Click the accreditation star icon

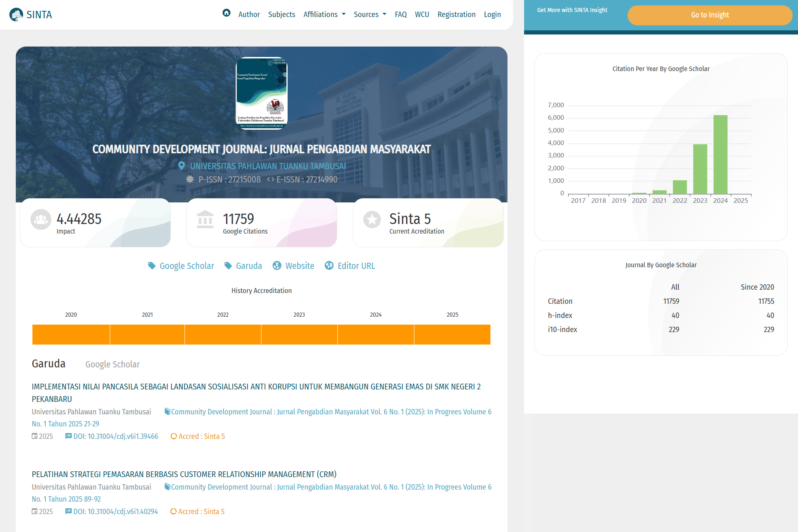point(372,219)
